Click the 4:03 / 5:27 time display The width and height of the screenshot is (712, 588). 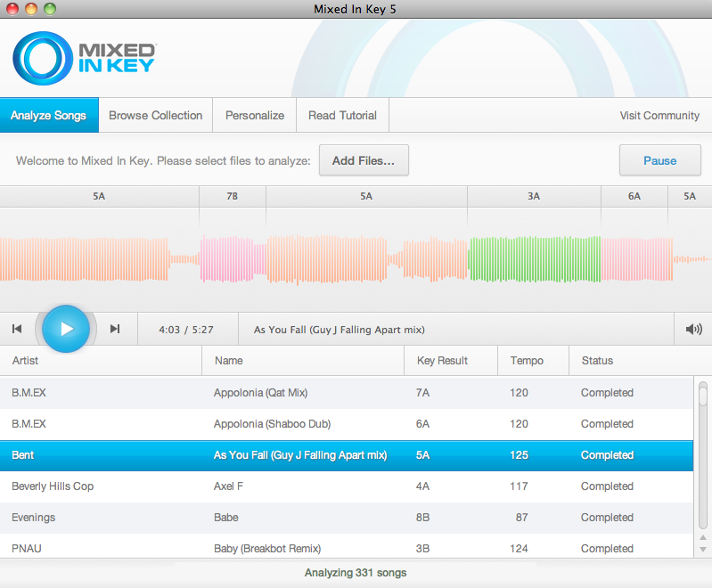(186, 330)
